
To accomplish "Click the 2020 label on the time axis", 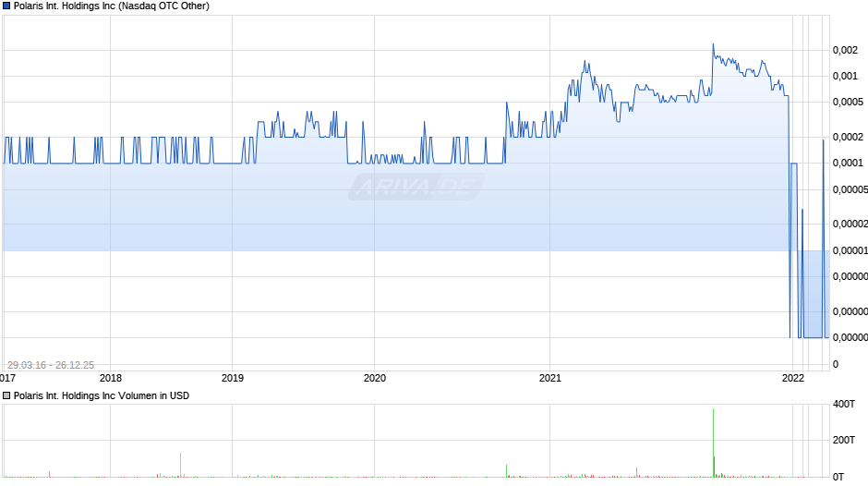I will 374,379.
